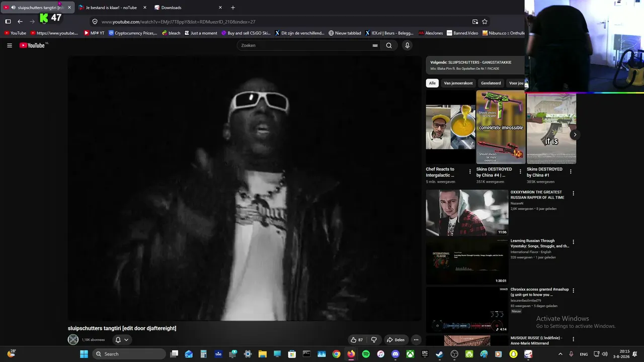
Task: Open Discord from the taskbar
Action: tap(395, 354)
